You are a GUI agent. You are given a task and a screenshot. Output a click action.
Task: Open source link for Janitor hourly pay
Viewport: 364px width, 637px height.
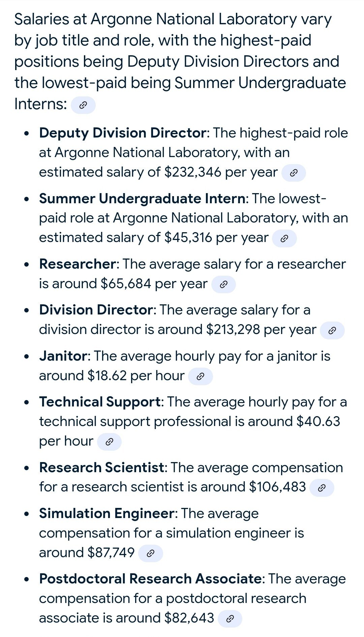[200, 376]
